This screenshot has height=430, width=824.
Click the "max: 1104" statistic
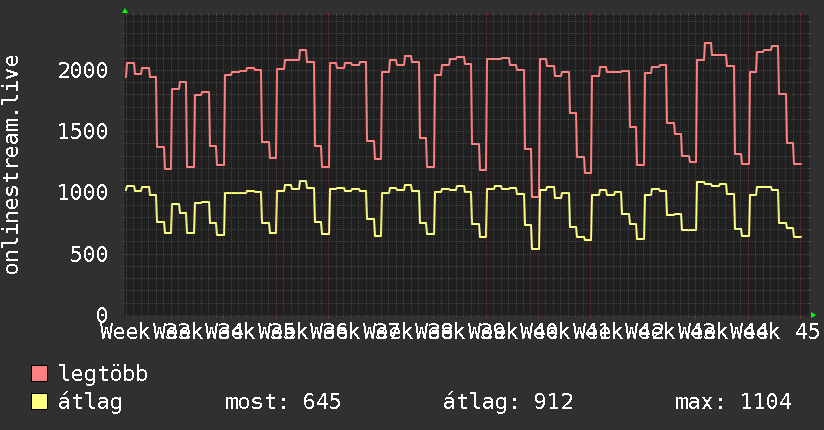pos(733,402)
